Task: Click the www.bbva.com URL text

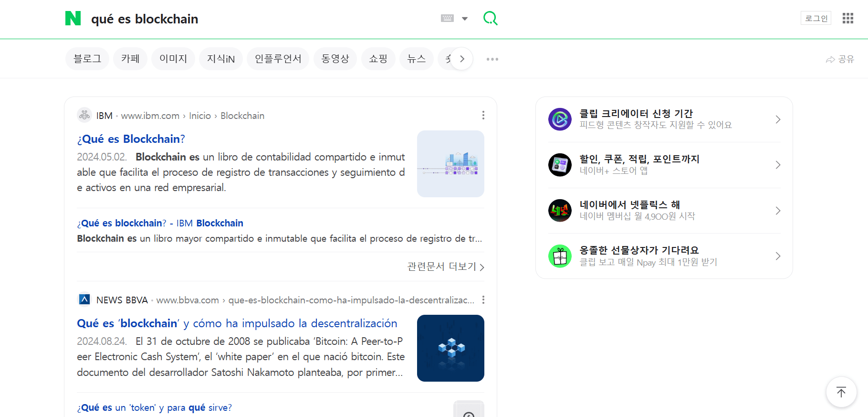Action: (x=188, y=300)
